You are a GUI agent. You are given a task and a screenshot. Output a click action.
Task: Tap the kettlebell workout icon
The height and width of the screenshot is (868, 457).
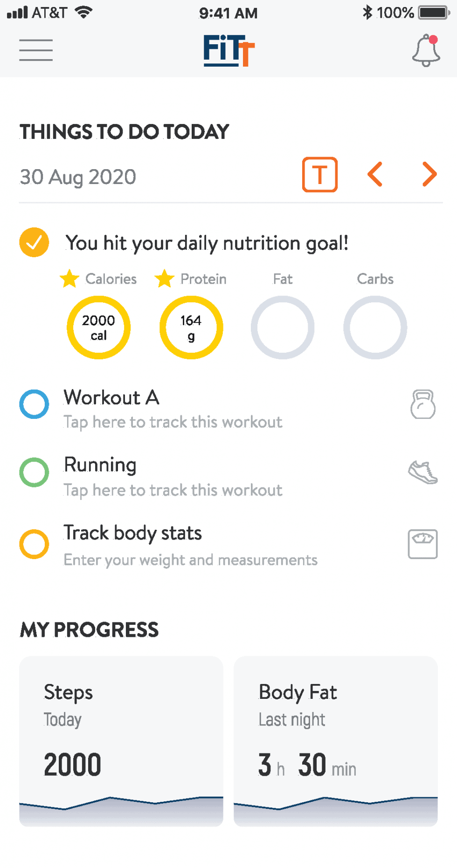click(x=422, y=404)
